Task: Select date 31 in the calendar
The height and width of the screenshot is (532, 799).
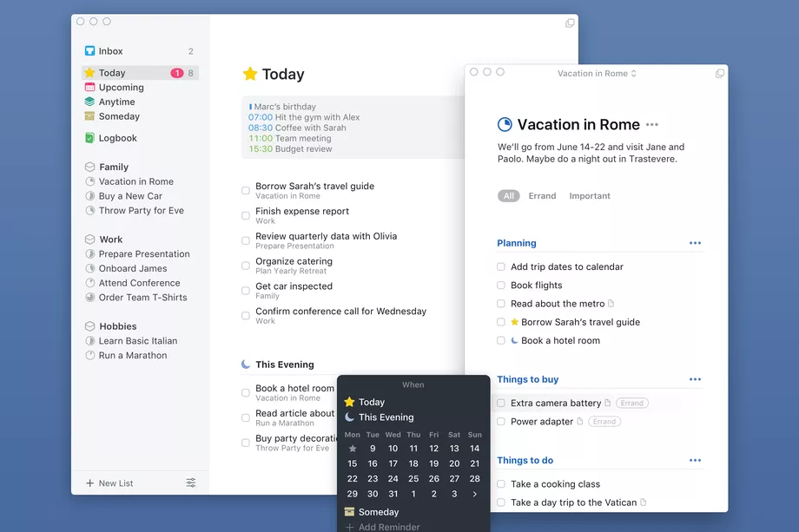Action: (x=393, y=494)
